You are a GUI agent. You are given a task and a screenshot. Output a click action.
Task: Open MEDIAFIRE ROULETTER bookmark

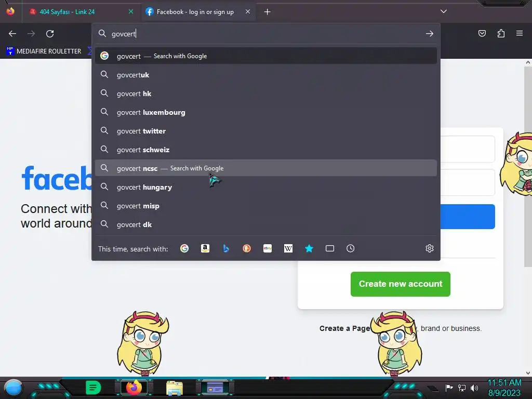(x=44, y=51)
